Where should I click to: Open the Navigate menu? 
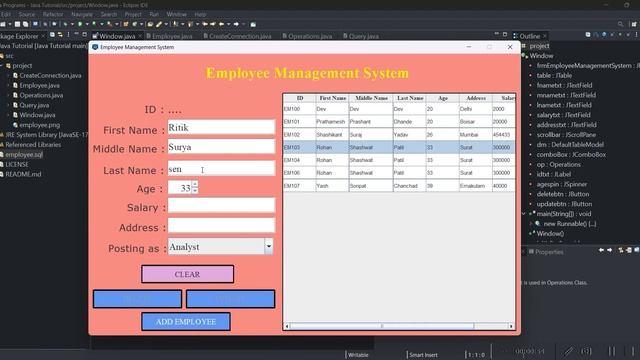[82, 14]
